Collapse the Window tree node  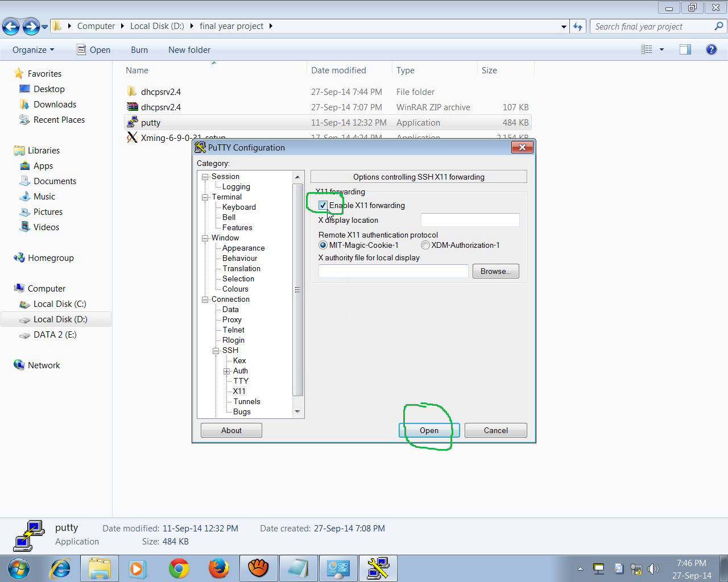click(x=205, y=238)
